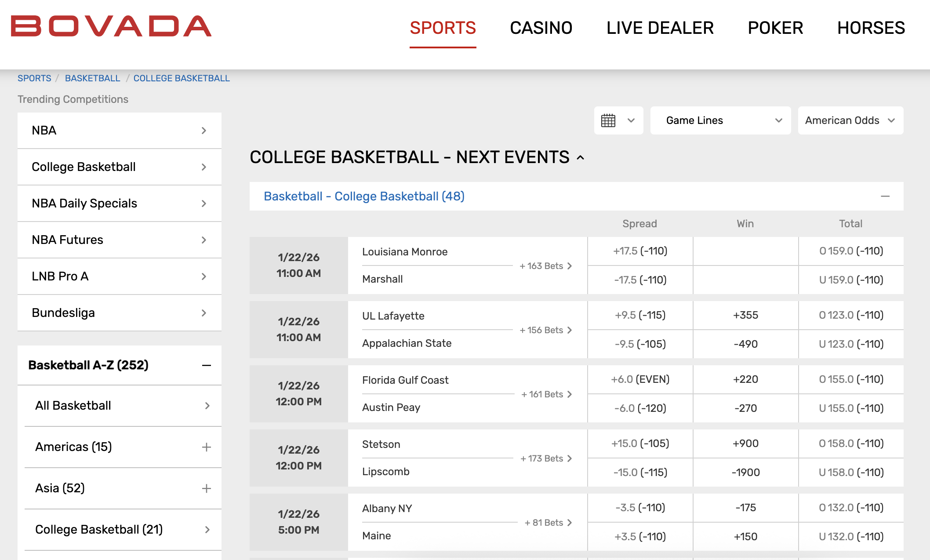Viewport: 930px width, 560px height.
Task: Expand the Asia (52) group
Action: [x=207, y=488]
